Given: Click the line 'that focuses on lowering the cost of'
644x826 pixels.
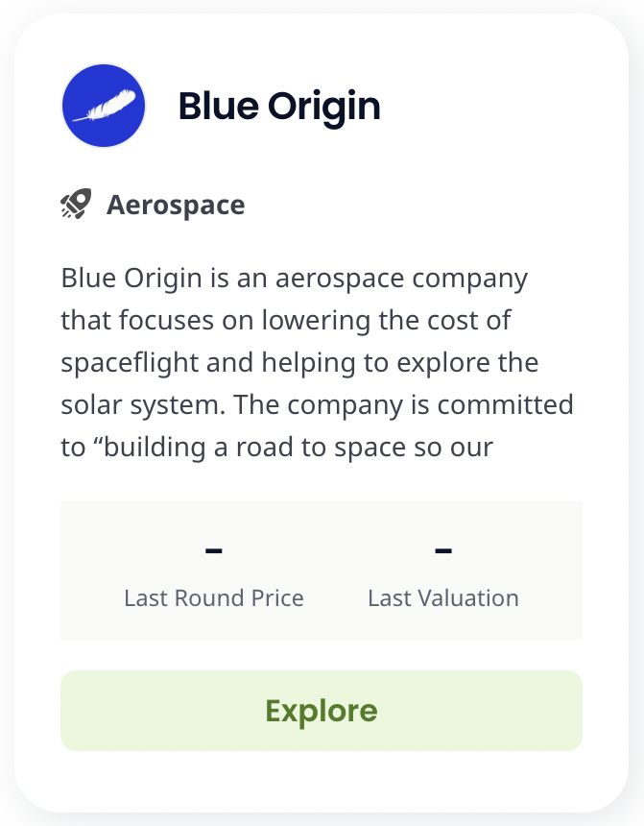Looking at the screenshot, I should (286, 320).
